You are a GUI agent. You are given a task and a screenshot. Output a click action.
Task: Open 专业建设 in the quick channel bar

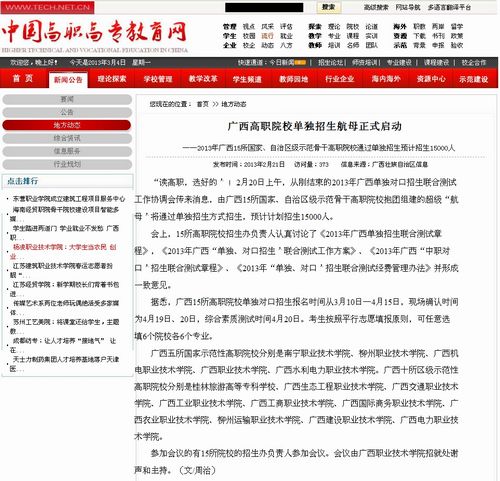point(399,62)
